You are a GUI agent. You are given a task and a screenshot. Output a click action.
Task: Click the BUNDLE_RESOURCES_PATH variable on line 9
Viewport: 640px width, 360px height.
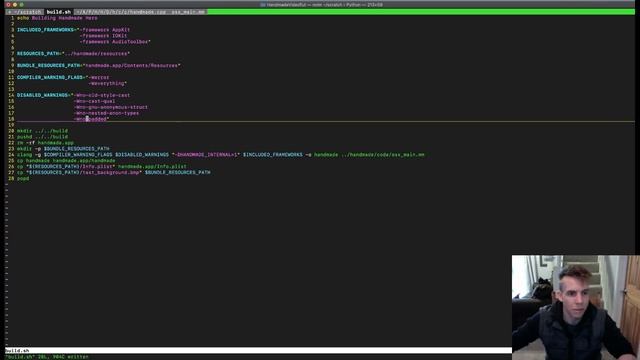[49, 65]
